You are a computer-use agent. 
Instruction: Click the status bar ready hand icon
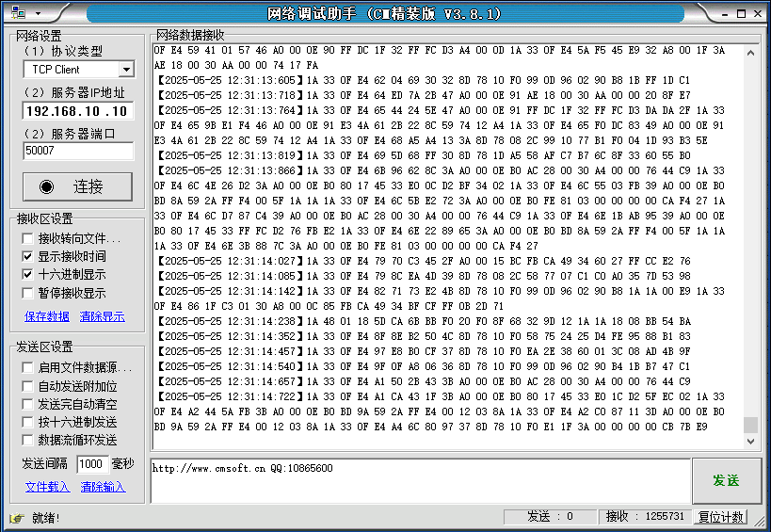coord(16,518)
